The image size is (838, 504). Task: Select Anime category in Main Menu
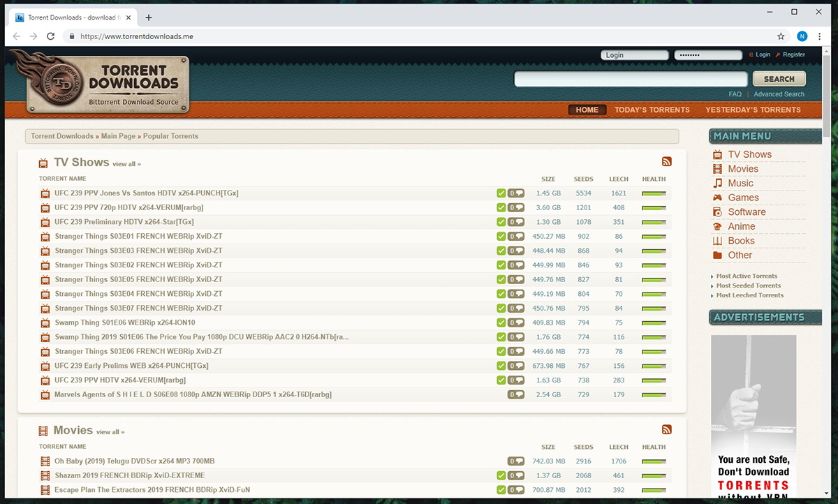point(741,227)
